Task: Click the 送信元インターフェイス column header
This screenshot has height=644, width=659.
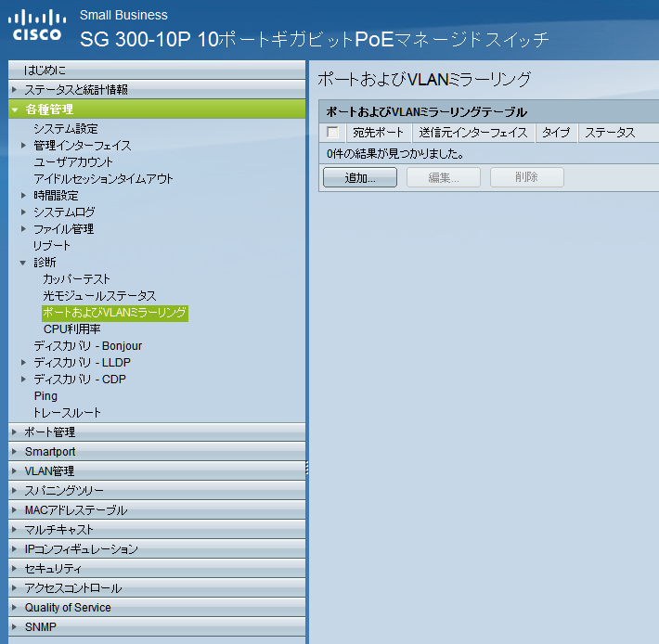Action: point(473,133)
